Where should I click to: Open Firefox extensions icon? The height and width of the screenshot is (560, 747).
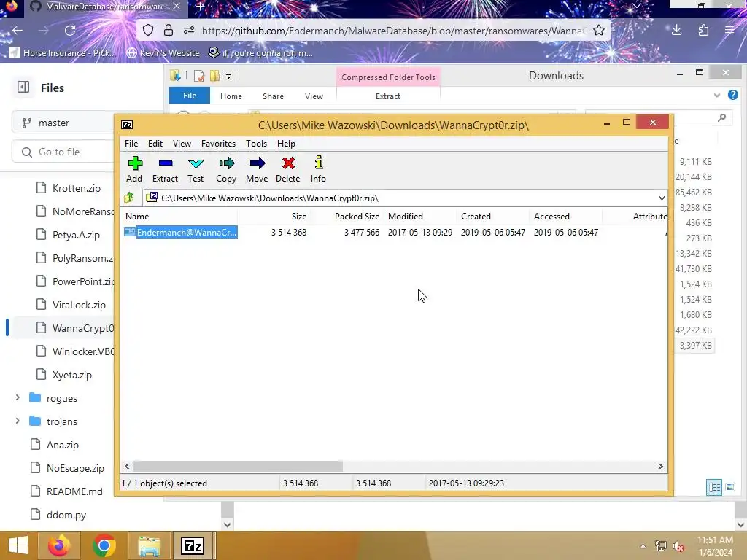point(703,31)
